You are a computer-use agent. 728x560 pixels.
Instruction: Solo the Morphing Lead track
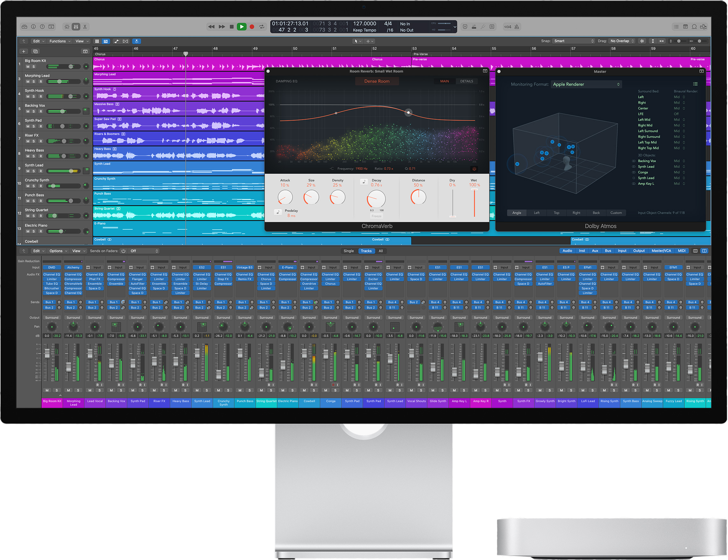tap(34, 82)
